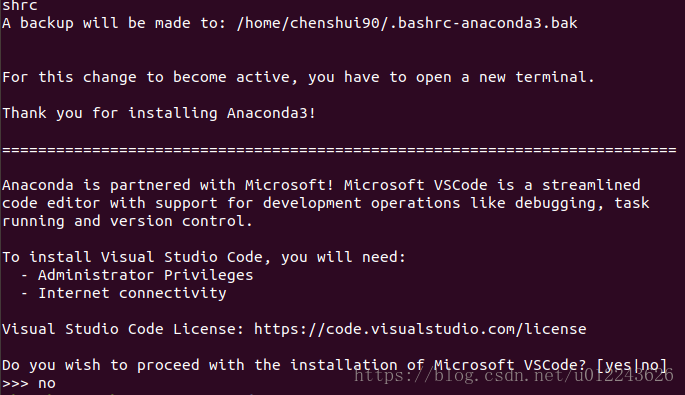
Task: Click the row of equals signs separator
Action: 339,150
